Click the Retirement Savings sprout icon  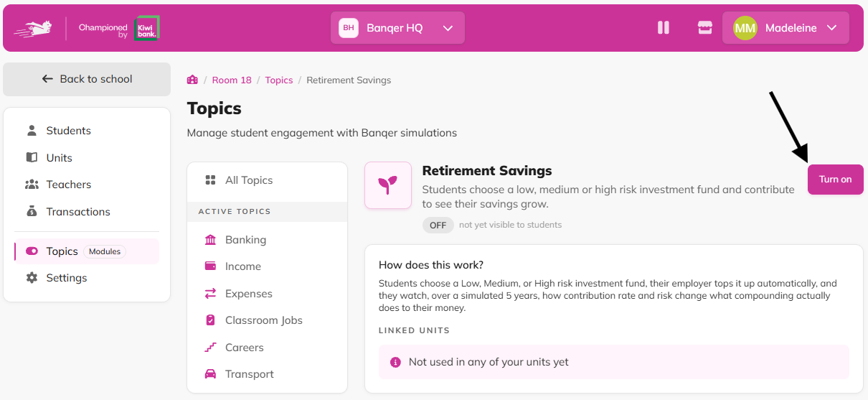[x=388, y=185]
